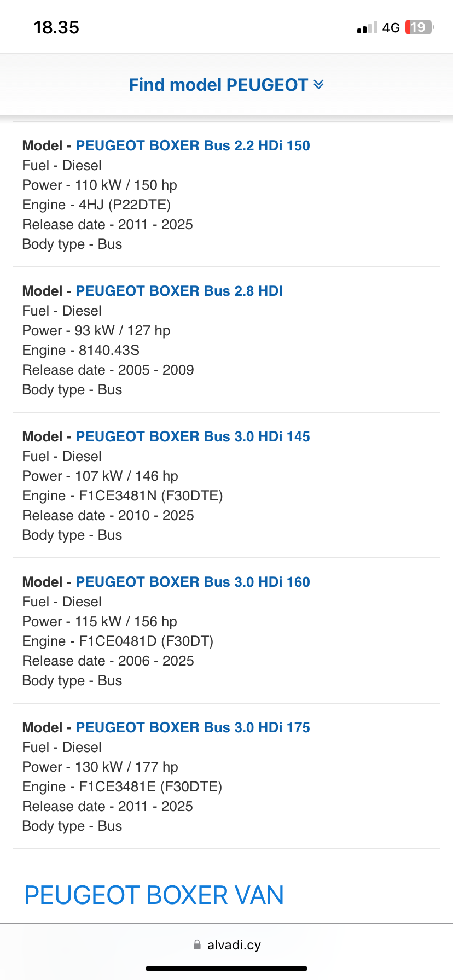Tap the home indicator bar
453x980 pixels.
(226, 969)
